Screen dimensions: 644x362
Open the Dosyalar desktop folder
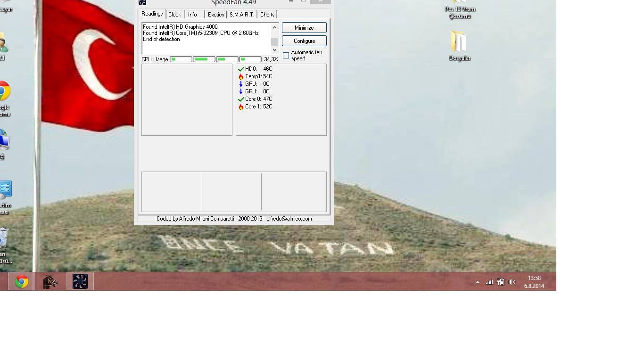[460, 46]
